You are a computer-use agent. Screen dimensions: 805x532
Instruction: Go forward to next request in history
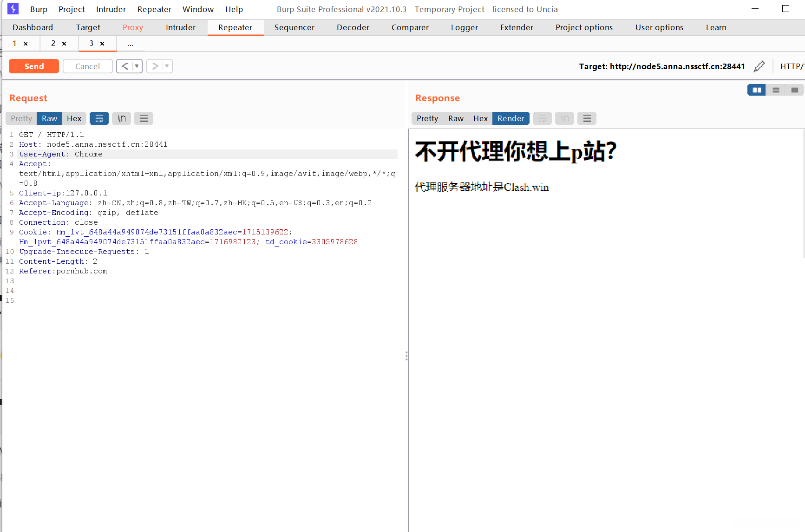[x=155, y=66]
